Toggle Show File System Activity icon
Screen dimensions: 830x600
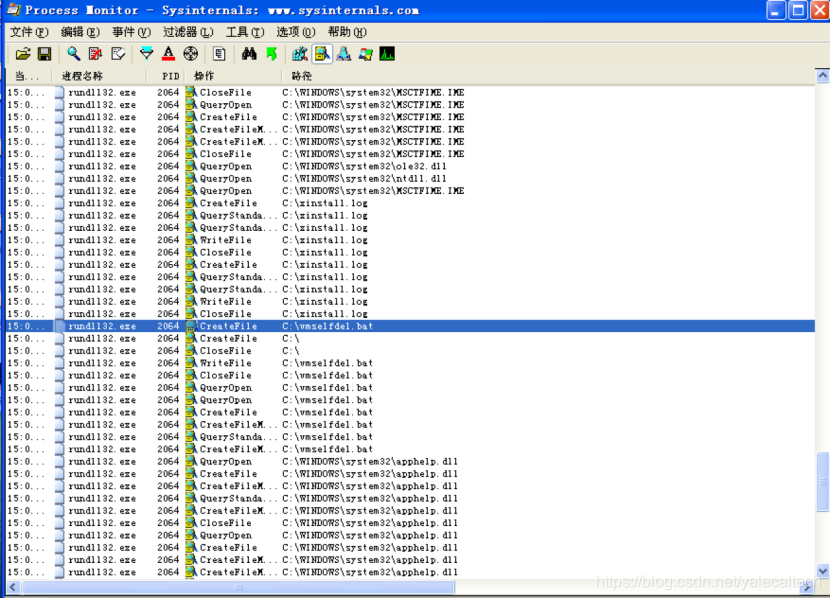coord(322,53)
